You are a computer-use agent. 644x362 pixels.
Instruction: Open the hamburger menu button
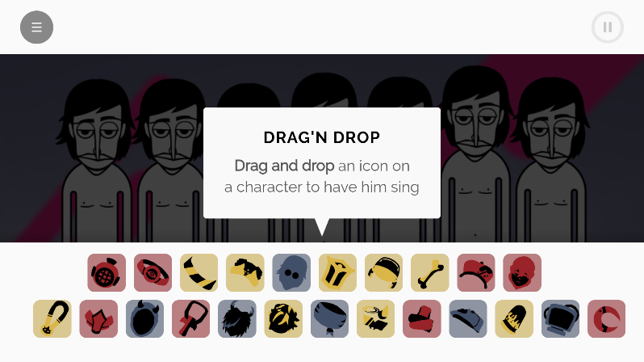pos(36,27)
